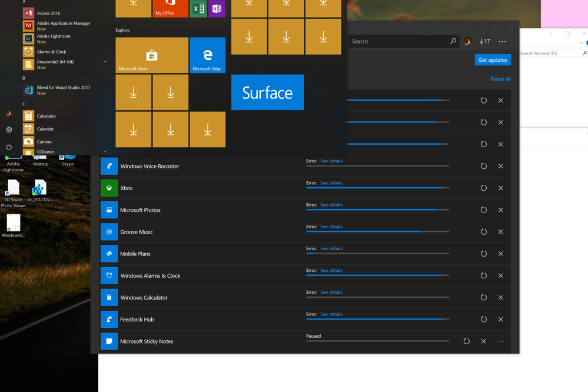
Task: Retry the Xbox download
Action: point(484,188)
